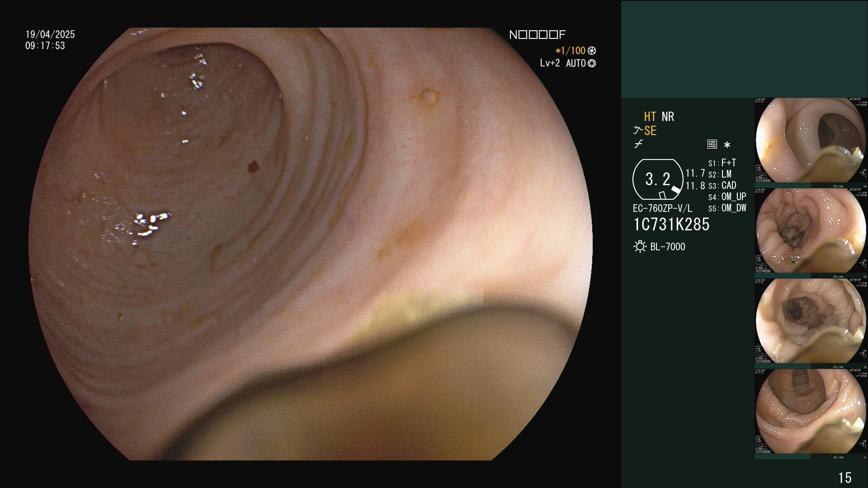
Task: Click the Lv+2 brightness level text
Action: [550, 63]
